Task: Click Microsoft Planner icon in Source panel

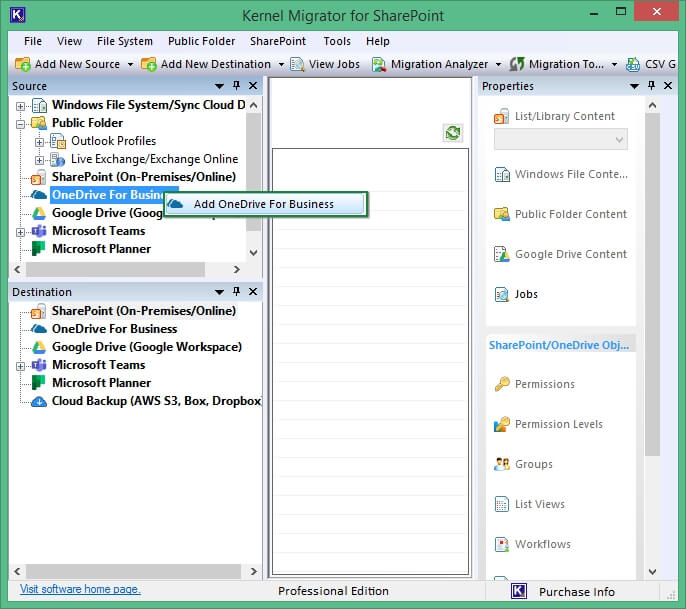Action: pos(38,248)
